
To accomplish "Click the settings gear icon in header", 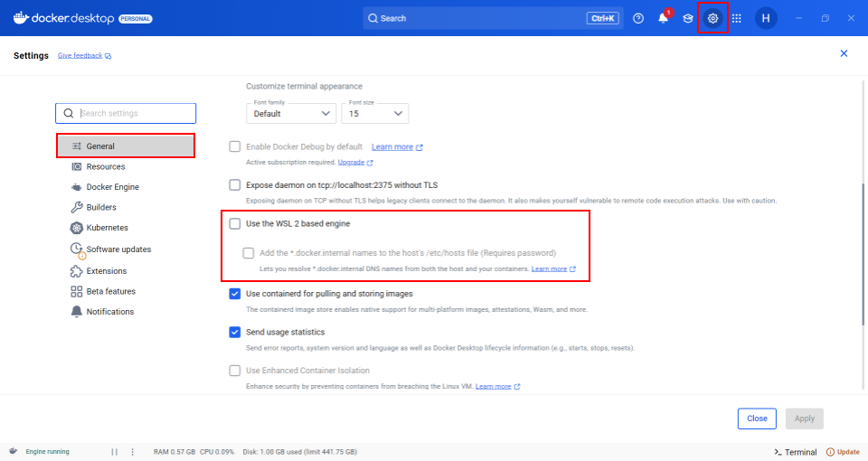I will click(712, 18).
